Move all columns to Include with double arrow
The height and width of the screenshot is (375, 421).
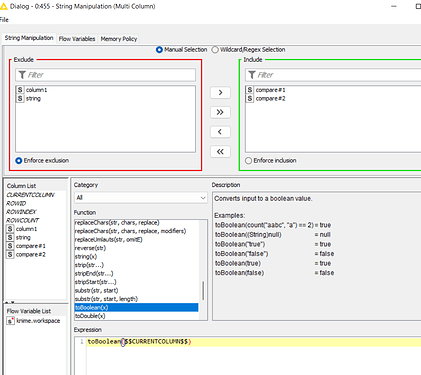tap(220, 112)
